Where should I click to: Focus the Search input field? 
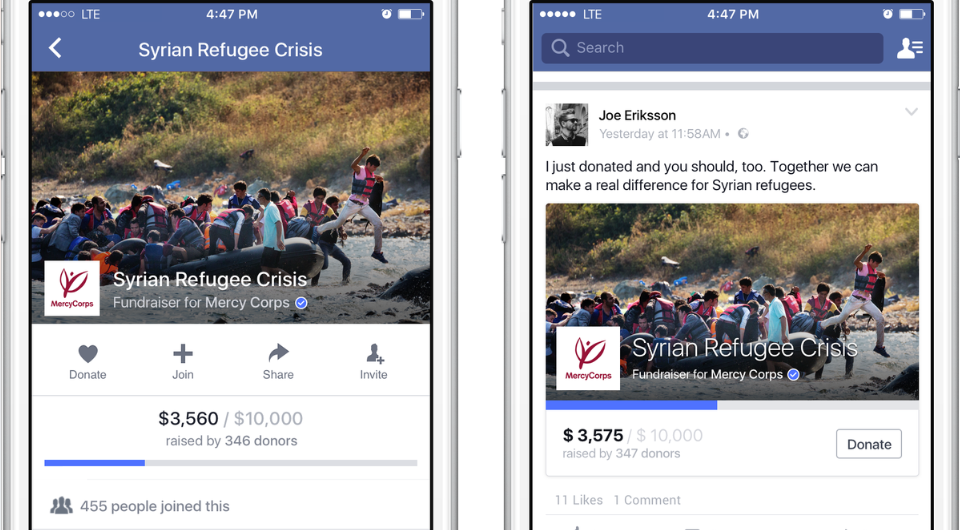click(712, 48)
